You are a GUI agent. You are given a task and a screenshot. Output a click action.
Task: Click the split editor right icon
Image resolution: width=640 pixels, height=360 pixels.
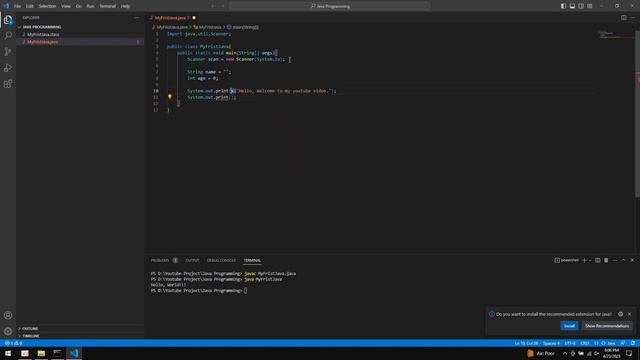click(x=623, y=18)
